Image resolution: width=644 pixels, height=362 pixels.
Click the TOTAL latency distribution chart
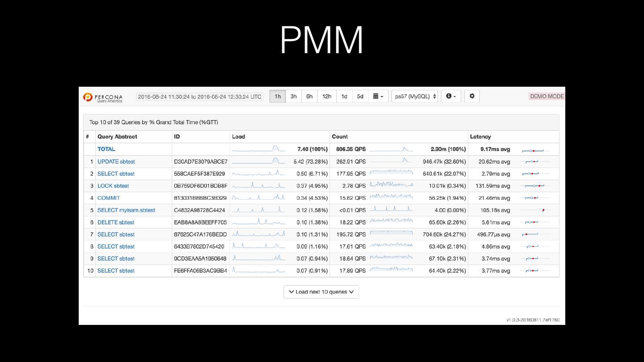(535, 151)
